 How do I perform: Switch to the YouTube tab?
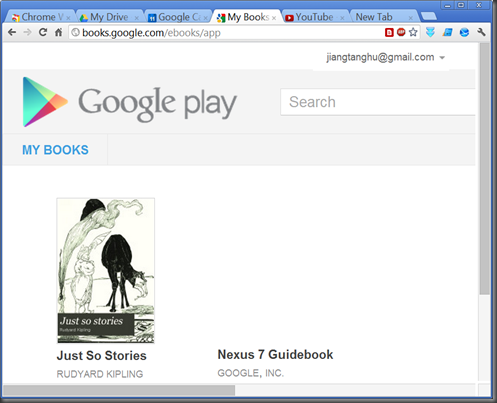point(314,17)
